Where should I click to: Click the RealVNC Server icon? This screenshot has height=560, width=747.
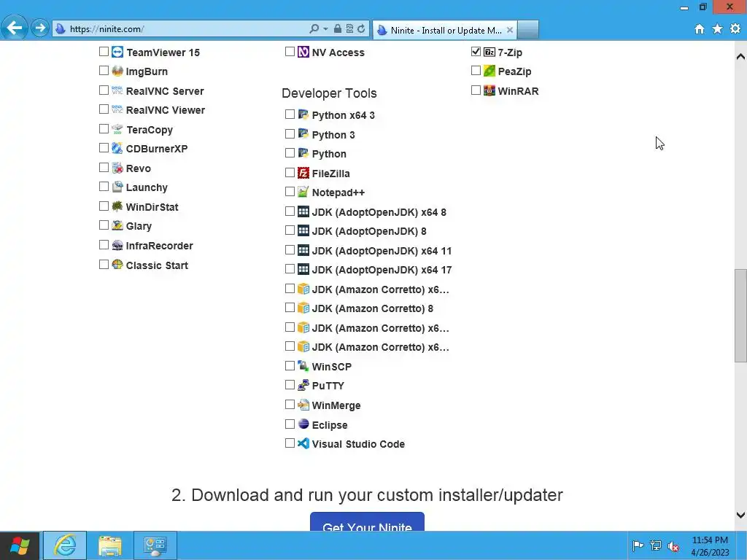(117, 90)
